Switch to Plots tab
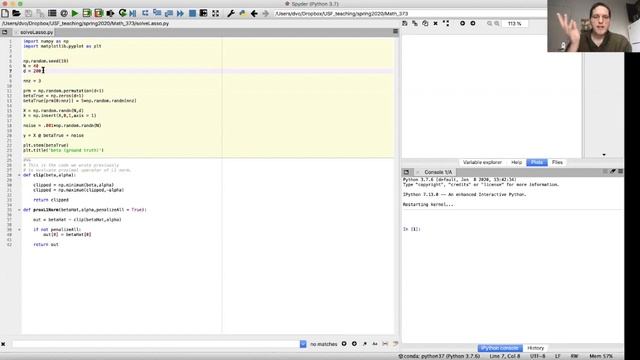 click(x=537, y=162)
